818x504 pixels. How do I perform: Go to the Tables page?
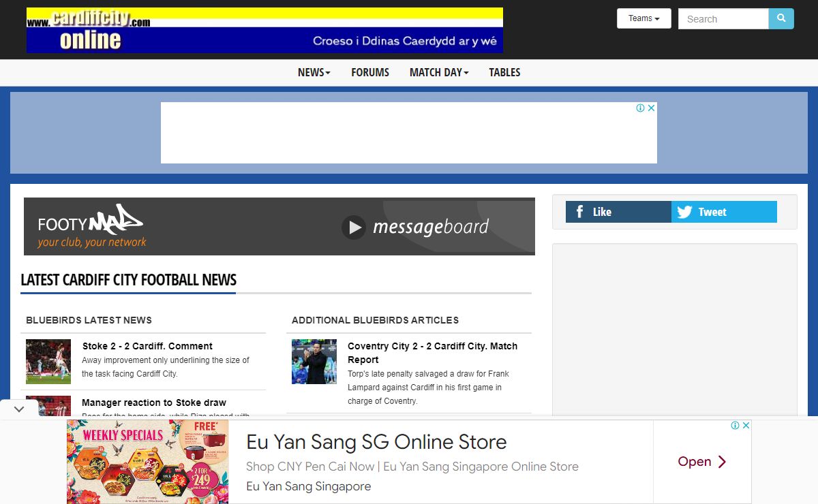(x=504, y=72)
